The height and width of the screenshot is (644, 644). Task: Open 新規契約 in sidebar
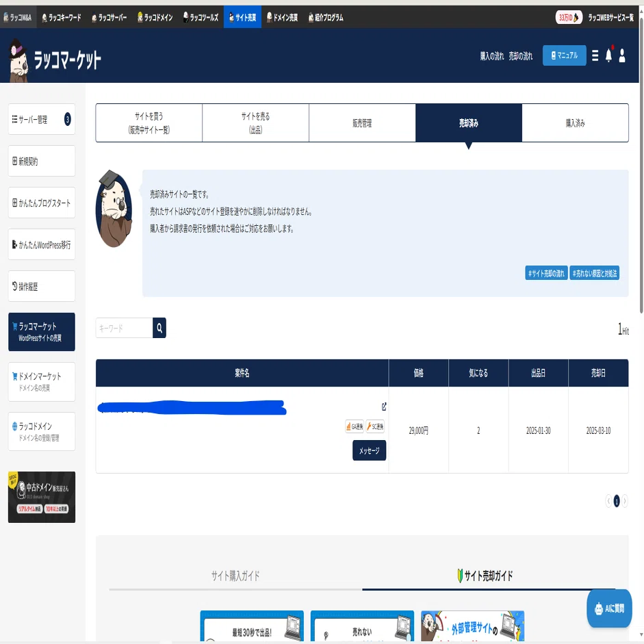42,161
